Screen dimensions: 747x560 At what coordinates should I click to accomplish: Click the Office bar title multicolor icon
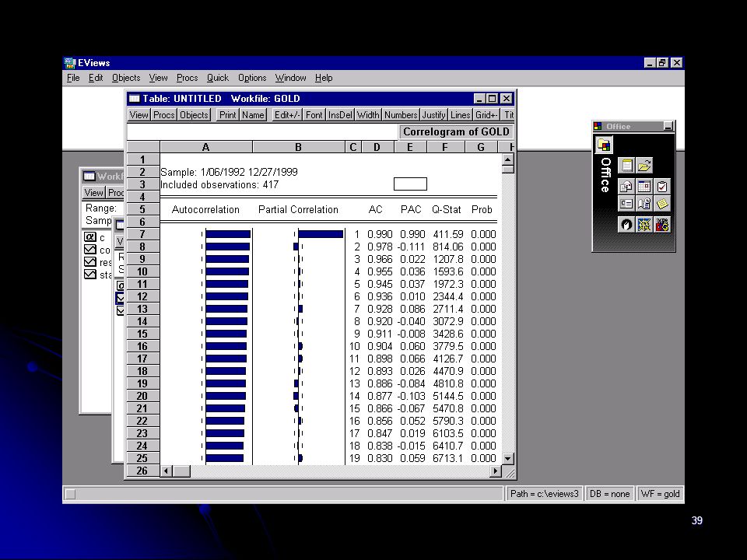pos(598,126)
